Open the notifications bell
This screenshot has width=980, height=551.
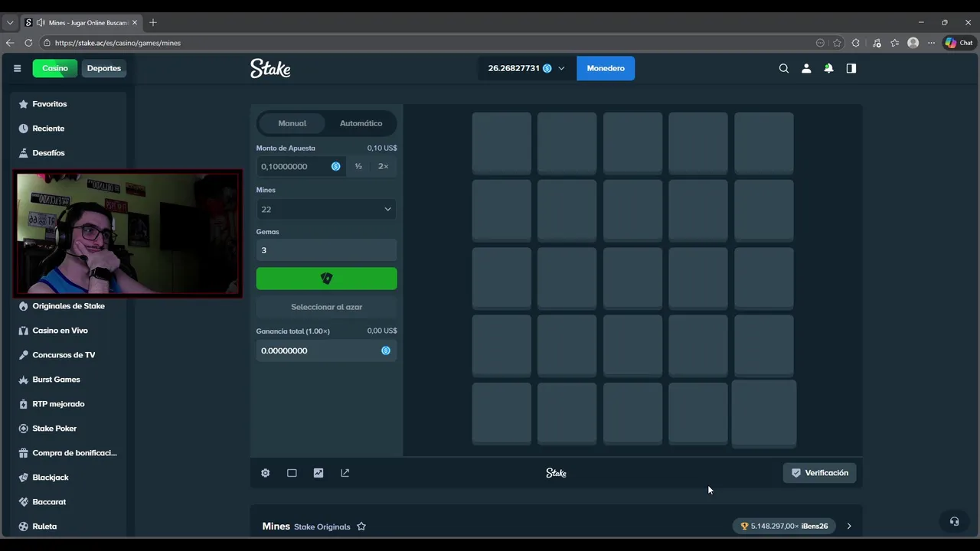828,68
